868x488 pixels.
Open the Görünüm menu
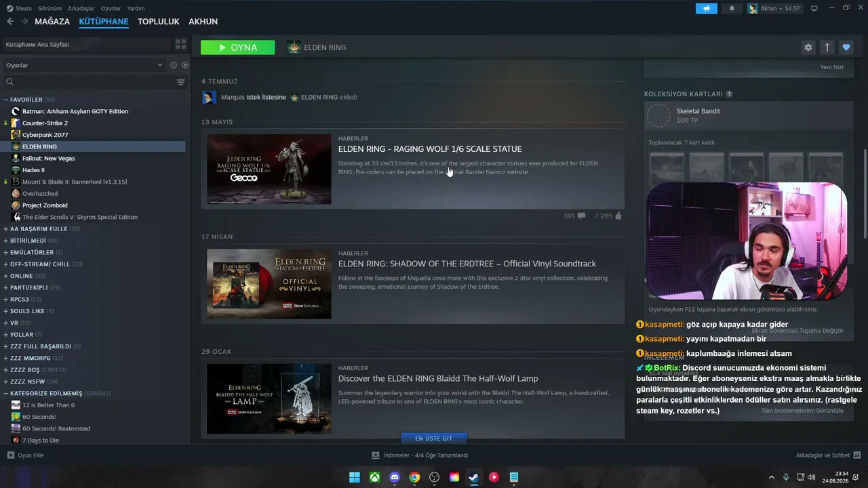(50, 9)
